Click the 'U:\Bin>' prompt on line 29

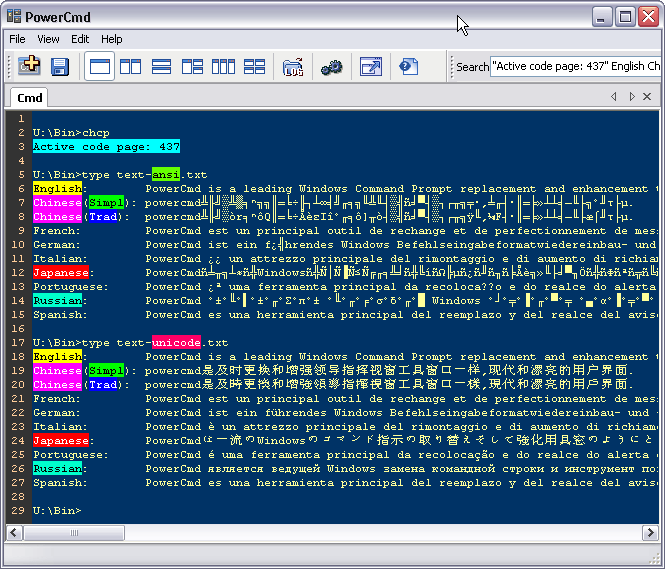point(57,510)
